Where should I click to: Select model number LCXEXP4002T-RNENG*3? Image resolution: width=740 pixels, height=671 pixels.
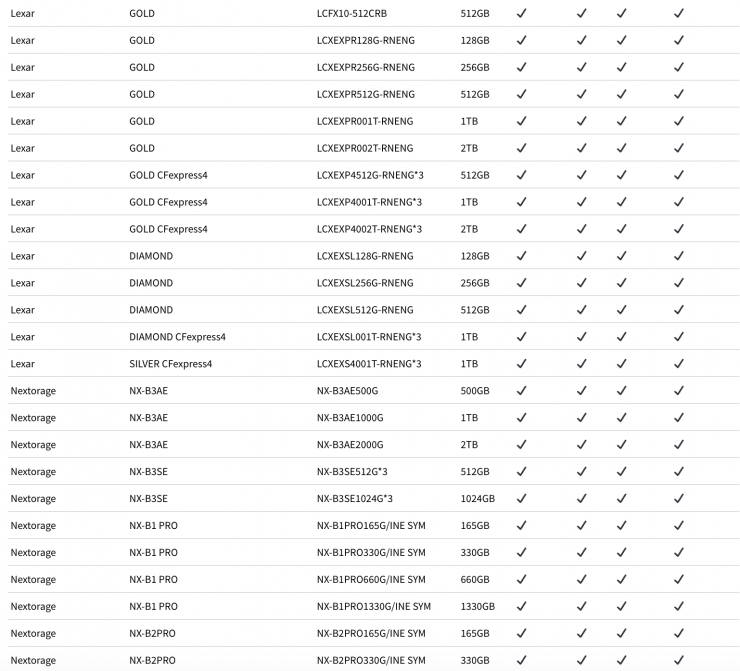pos(369,229)
